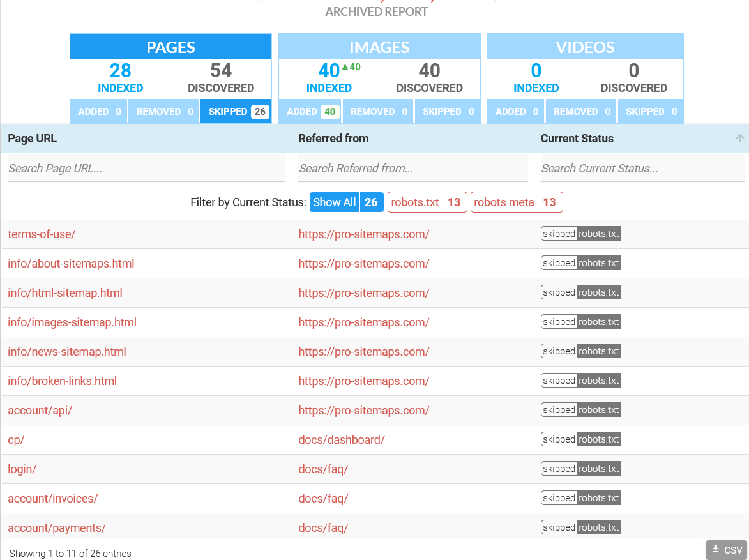749x560 pixels.
Task: Enable the robots.txt status filter
Action: coord(427,202)
